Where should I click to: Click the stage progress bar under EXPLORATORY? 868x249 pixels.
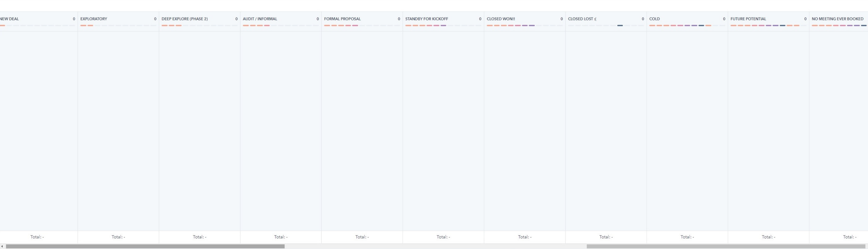[x=118, y=25]
